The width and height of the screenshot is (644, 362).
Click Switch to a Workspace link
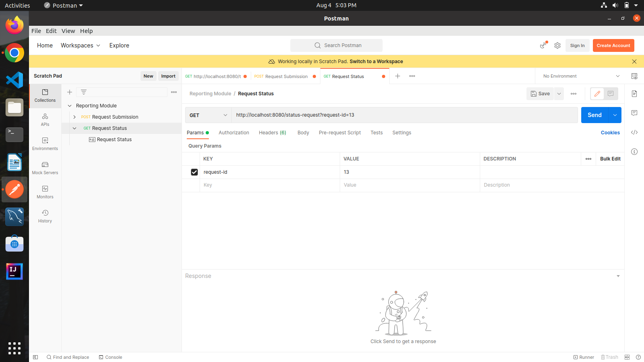376,62
